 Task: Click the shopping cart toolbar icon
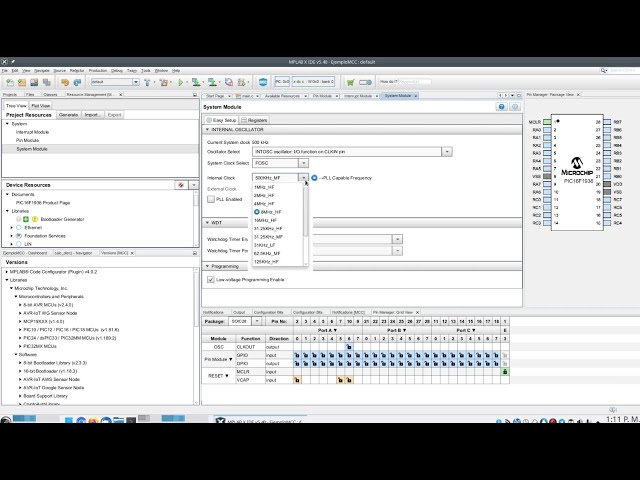point(350,82)
